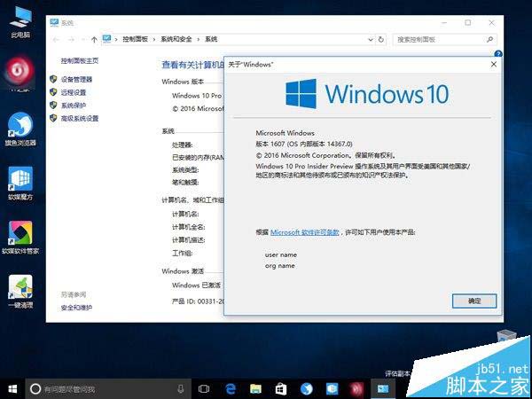This screenshot has height=399, width=532.
Task: Open File Explorer from the taskbar
Action: pos(255,389)
